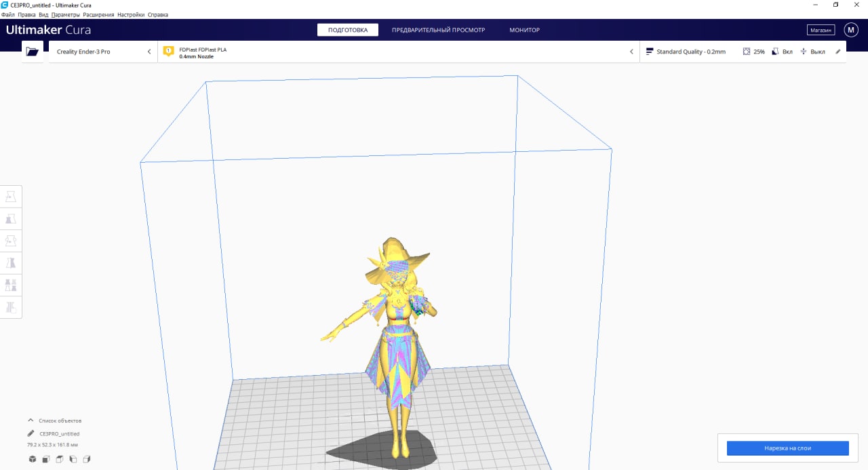Restore down the Cura window

click(835, 5)
